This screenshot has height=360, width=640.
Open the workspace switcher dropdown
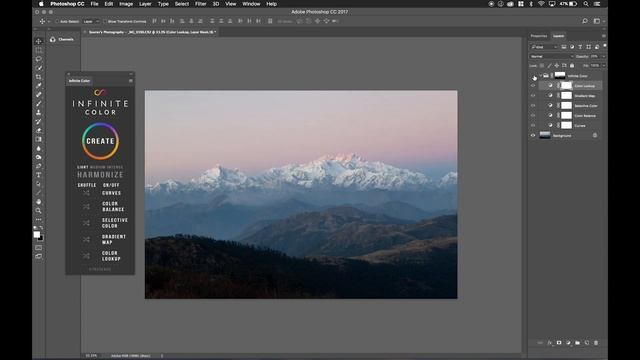tap(598, 21)
